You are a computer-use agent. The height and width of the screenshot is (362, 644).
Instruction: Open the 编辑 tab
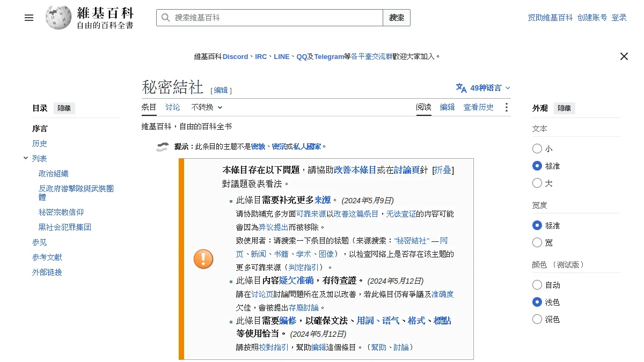[448, 107]
